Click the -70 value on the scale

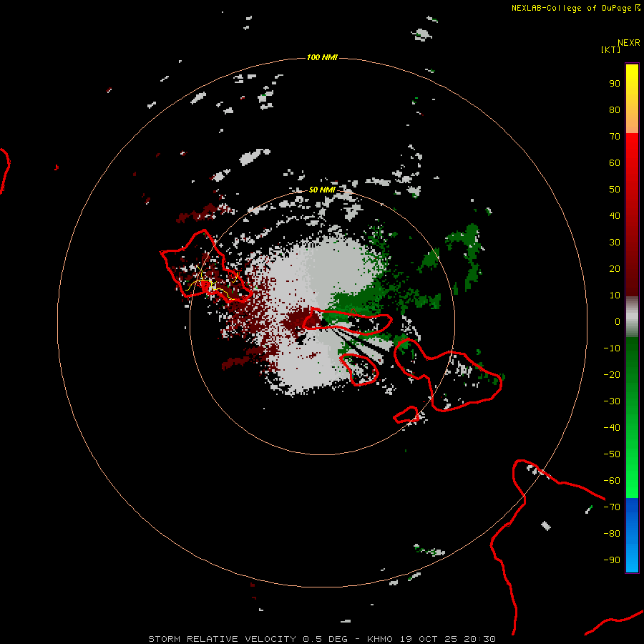pyautogui.click(x=612, y=507)
